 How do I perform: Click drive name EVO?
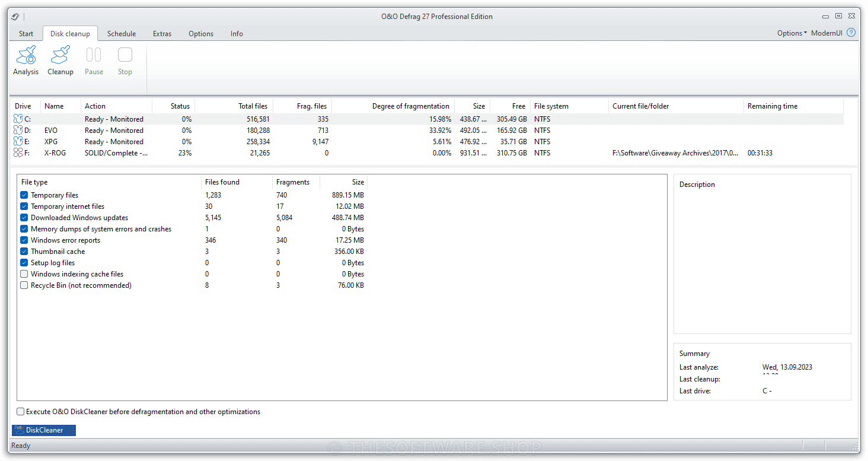[51, 131]
